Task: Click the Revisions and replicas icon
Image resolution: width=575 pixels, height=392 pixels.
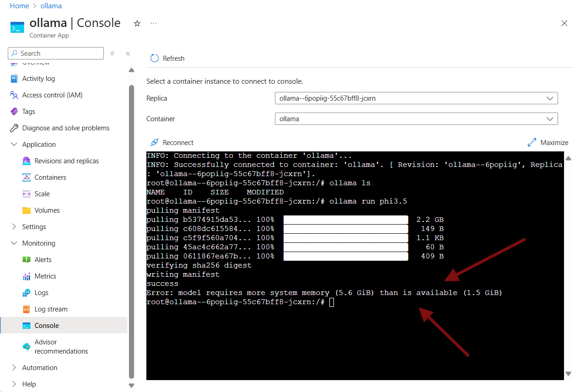Action: click(27, 161)
